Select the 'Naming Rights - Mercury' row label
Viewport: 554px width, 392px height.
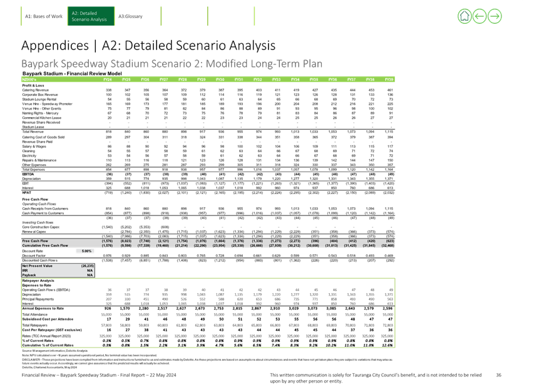click(40, 113)
